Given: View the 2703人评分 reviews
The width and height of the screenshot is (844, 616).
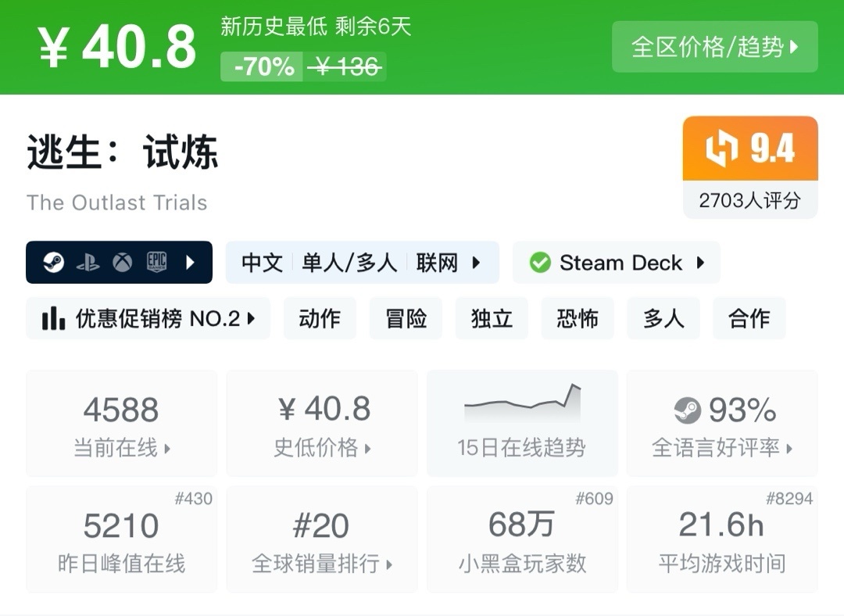Looking at the screenshot, I should click(x=749, y=200).
